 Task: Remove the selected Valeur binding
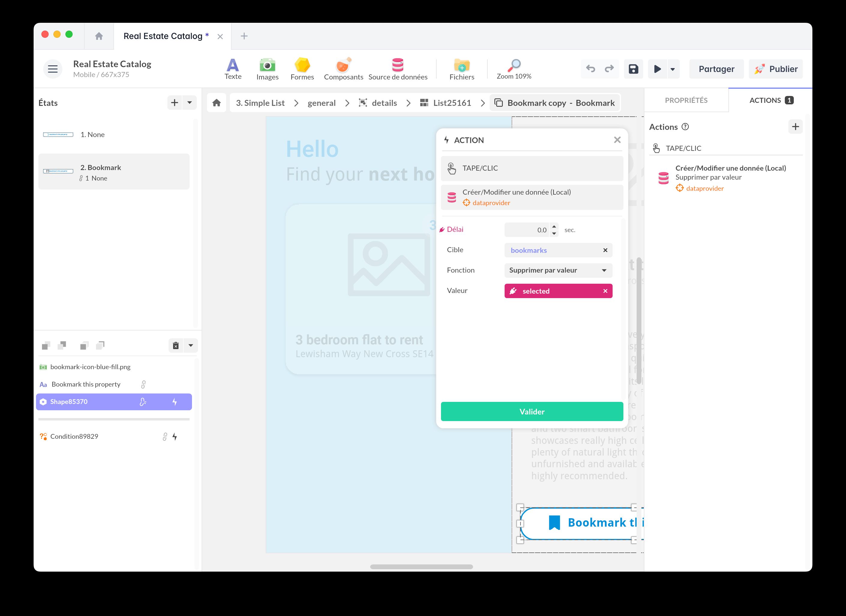pos(605,291)
